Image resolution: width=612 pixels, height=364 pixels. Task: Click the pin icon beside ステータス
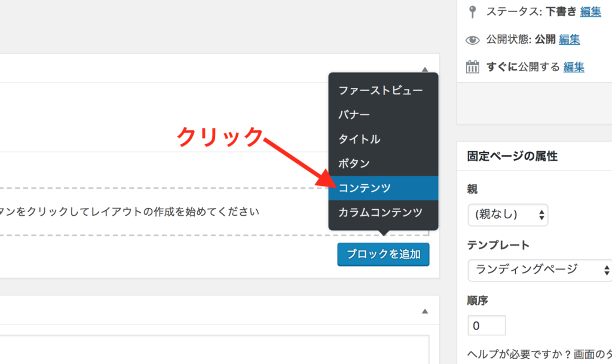tap(473, 11)
